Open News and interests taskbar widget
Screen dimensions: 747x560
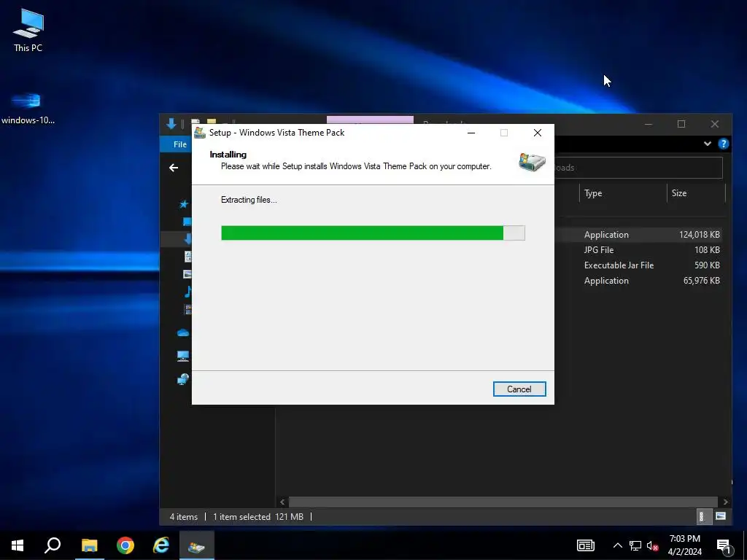[x=586, y=545]
